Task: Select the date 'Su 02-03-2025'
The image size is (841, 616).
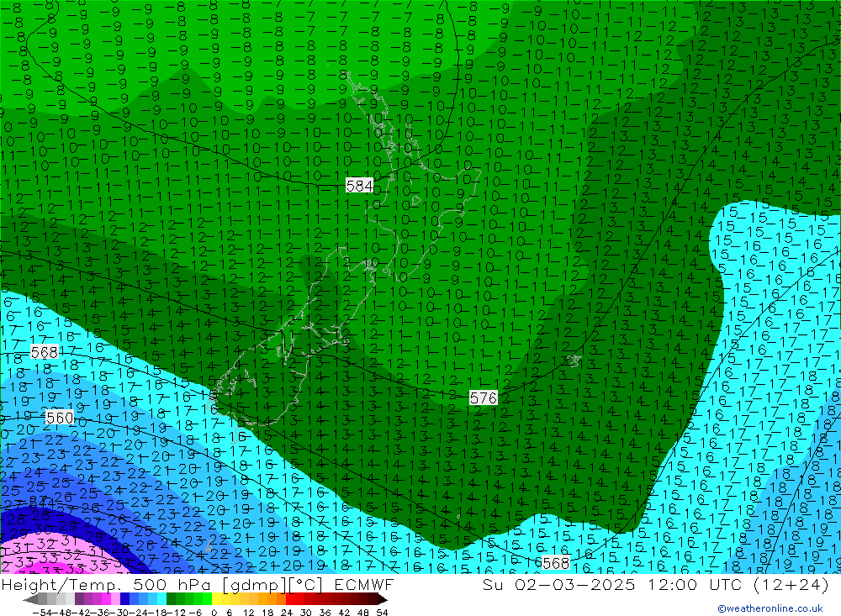Action: click(559, 584)
